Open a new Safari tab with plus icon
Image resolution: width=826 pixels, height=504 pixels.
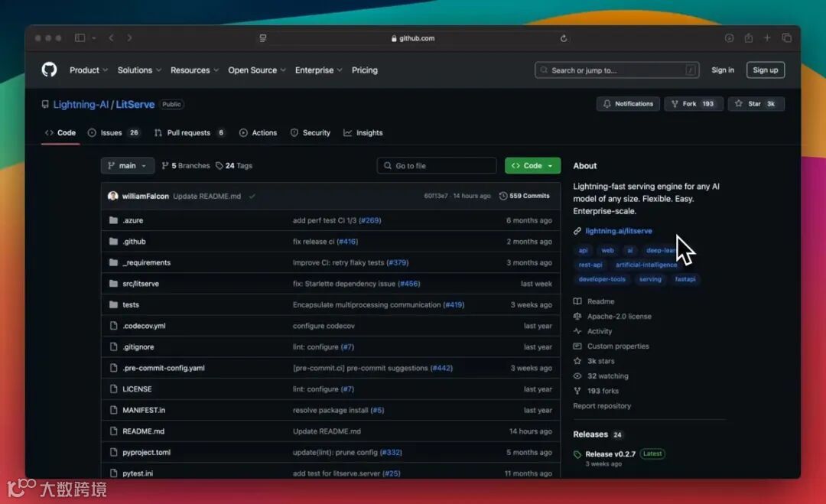[x=767, y=38]
